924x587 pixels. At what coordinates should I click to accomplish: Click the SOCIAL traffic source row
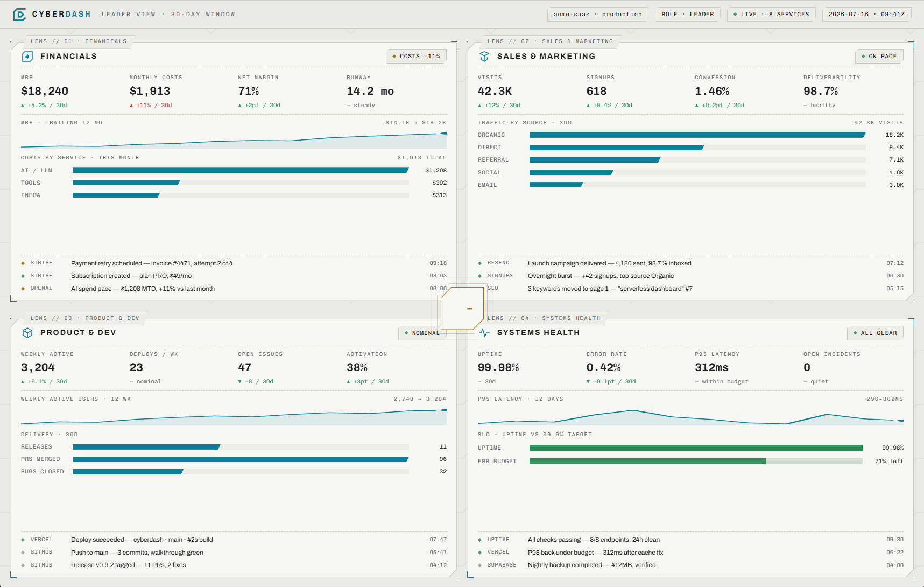[690, 173]
